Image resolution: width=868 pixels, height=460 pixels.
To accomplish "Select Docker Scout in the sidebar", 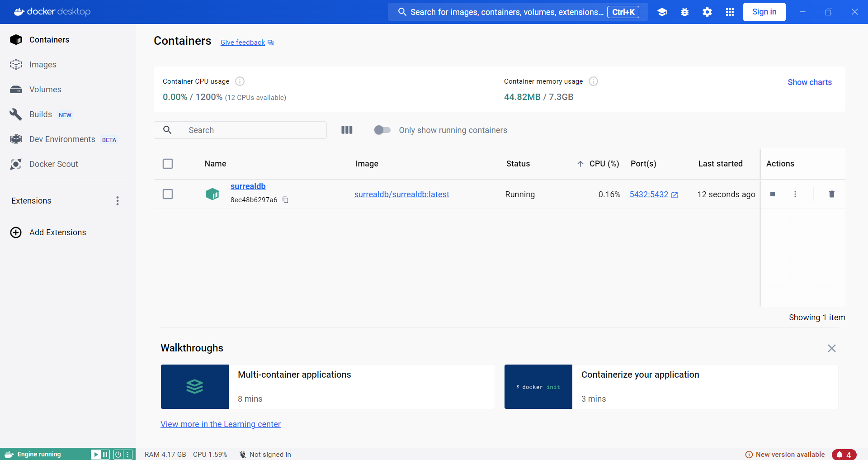I will click(x=54, y=164).
